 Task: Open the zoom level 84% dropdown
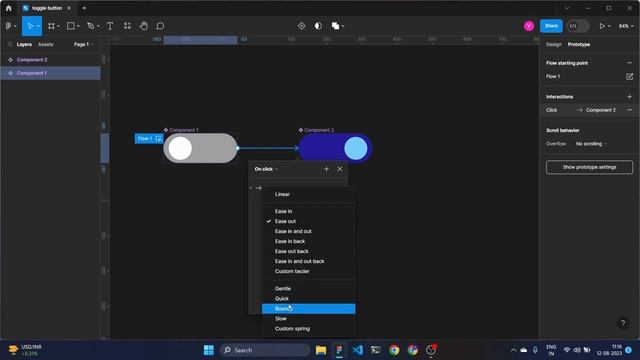pos(626,26)
